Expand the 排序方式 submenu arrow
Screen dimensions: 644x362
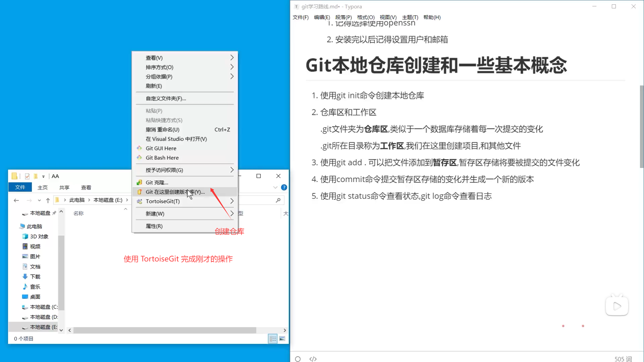[x=232, y=67]
